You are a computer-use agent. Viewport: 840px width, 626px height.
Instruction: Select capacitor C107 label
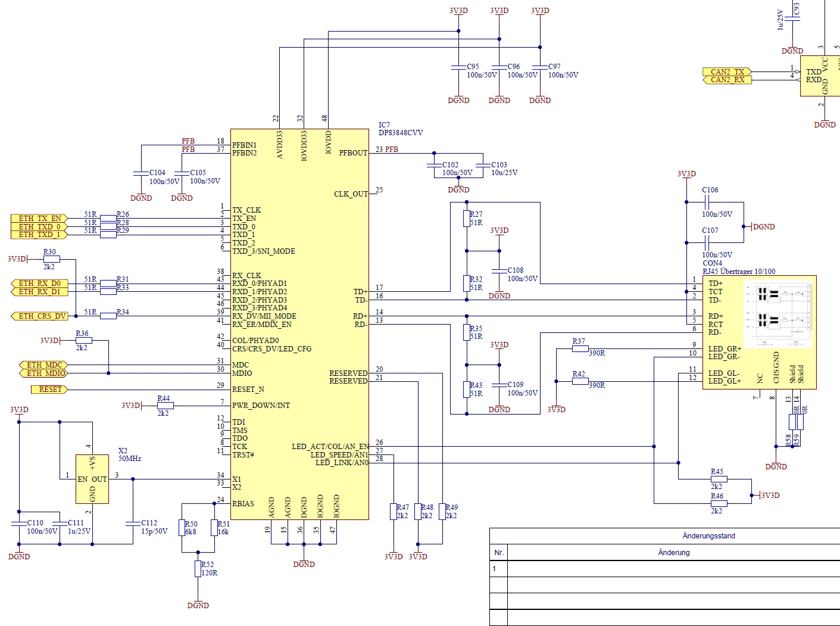pos(710,231)
